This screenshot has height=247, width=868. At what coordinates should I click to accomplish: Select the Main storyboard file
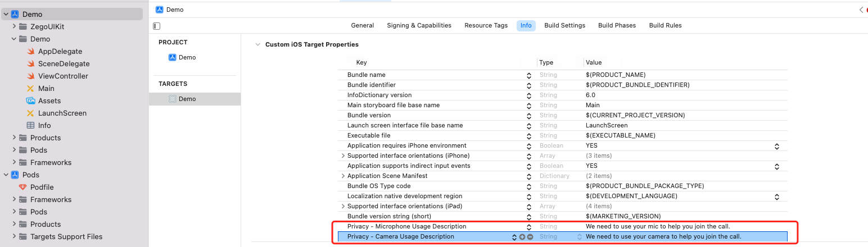(x=46, y=88)
